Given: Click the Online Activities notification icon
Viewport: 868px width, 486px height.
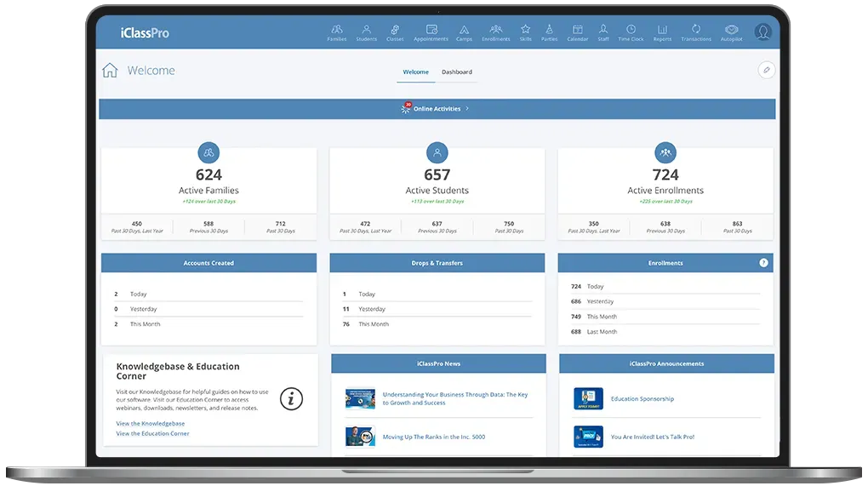Looking at the screenshot, I should (406, 108).
